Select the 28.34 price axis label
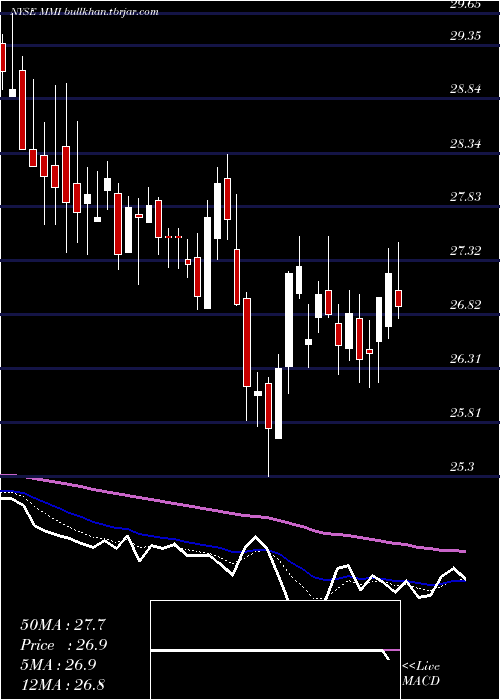This screenshot has height=700, width=500. tap(465, 144)
